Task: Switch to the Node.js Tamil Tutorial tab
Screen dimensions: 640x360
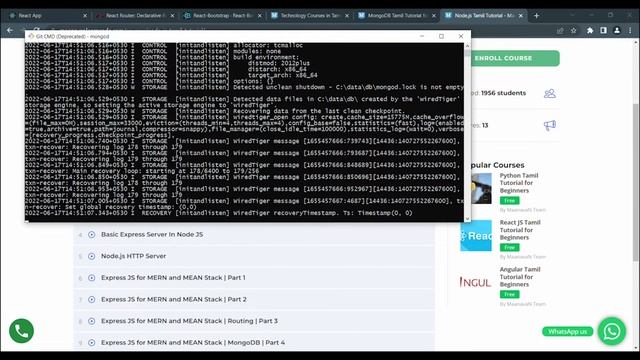Action: tap(484, 16)
